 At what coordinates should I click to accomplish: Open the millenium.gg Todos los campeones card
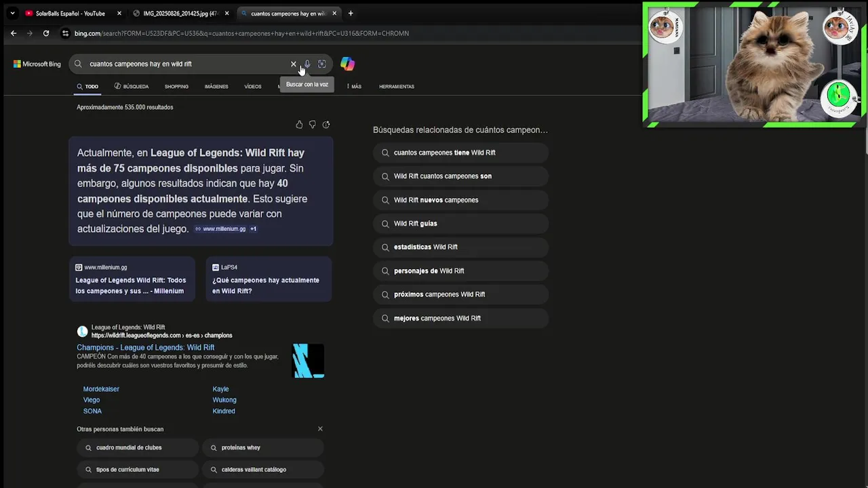[132, 279]
